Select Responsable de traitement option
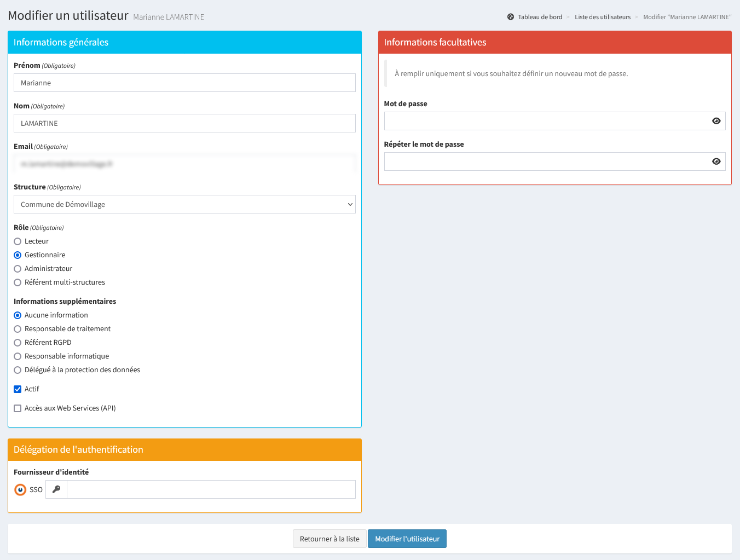The height and width of the screenshot is (560, 740). point(18,329)
